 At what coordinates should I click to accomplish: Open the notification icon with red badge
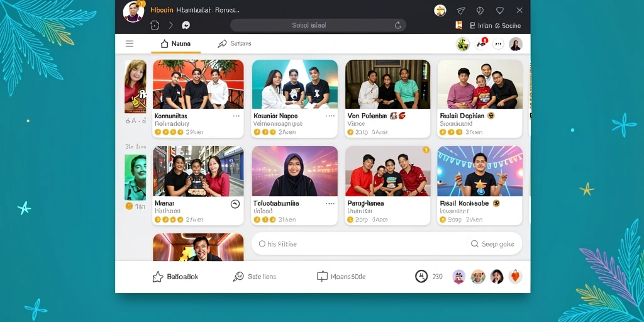coord(481,43)
